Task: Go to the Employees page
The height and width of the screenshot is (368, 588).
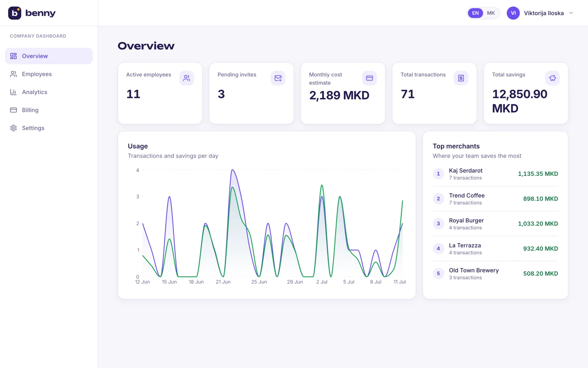Action: [49, 74]
